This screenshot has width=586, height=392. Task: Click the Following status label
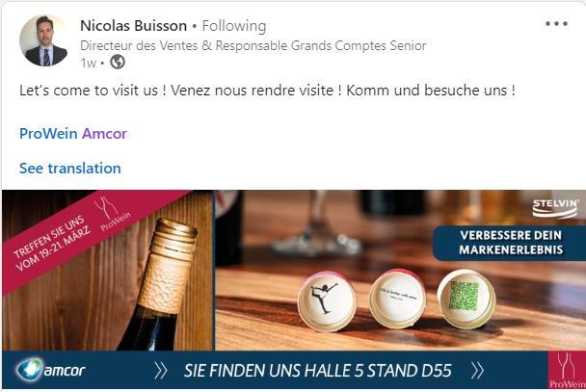(234, 26)
